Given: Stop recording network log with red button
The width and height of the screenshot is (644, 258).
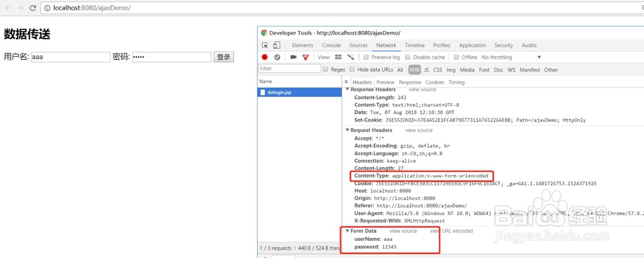Looking at the screenshot, I should [x=265, y=57].
